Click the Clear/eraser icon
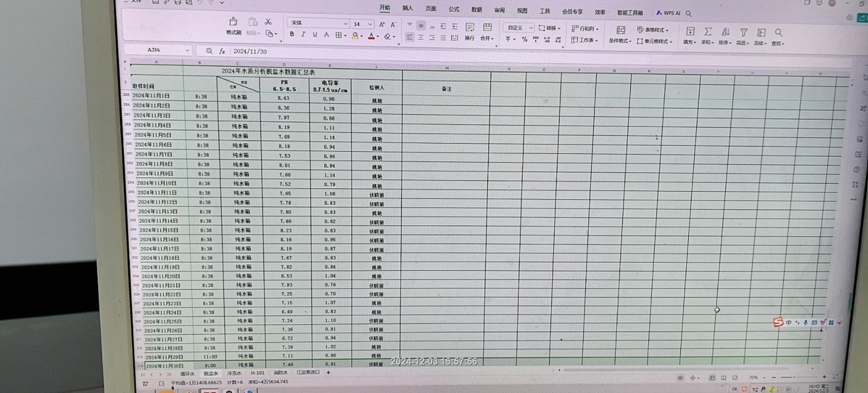Image resolution: width=868 pixels, height=393 pixels. (388, 36)
